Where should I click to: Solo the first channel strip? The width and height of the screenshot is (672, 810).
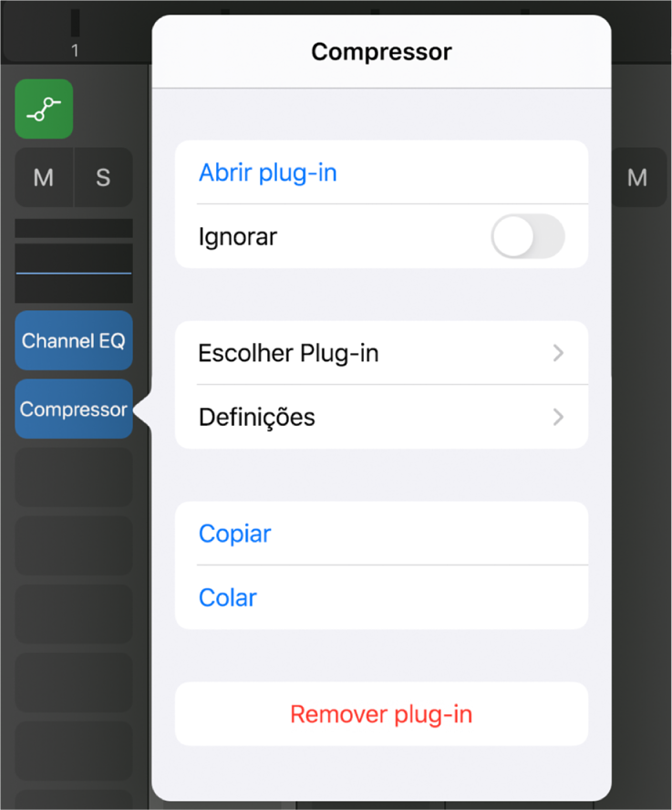[103, 178]
